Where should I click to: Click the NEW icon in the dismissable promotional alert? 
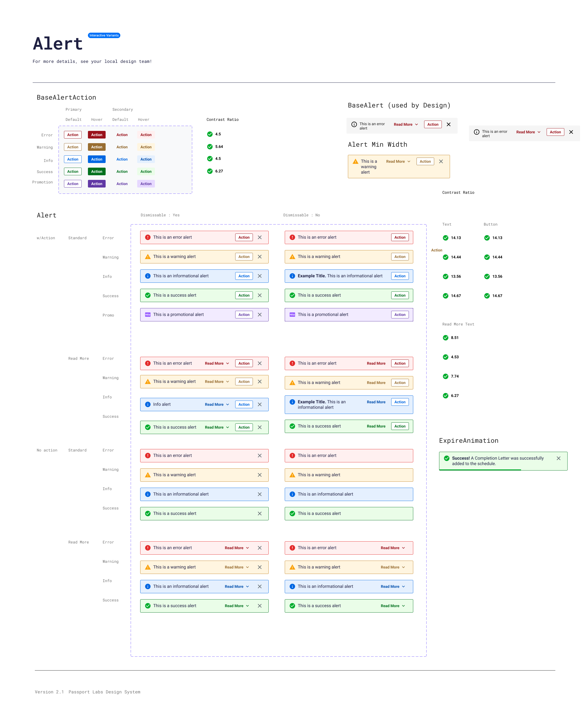coord(148,315)
